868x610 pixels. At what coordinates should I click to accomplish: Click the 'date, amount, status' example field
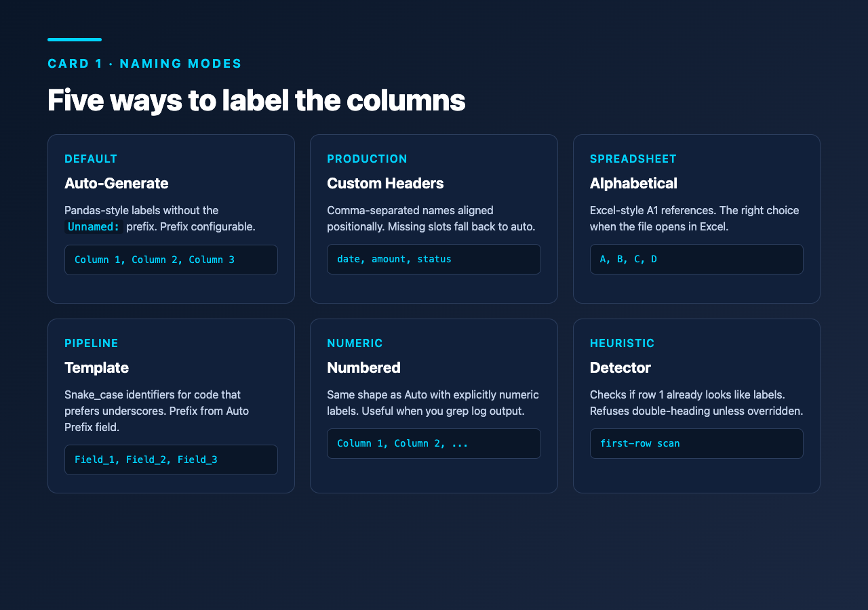pyautogui.click(x=433, y=259)
